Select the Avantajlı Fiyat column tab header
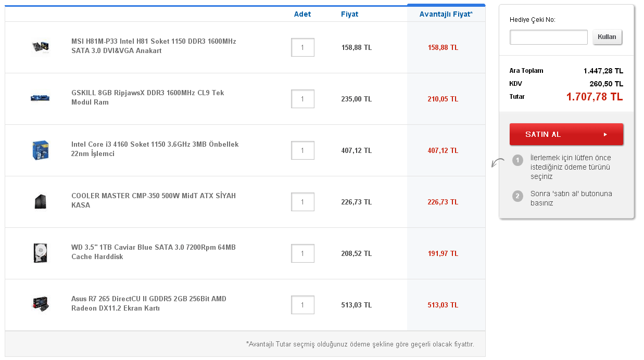Screen dimensions: 644x360 click(x=446, y=14)
